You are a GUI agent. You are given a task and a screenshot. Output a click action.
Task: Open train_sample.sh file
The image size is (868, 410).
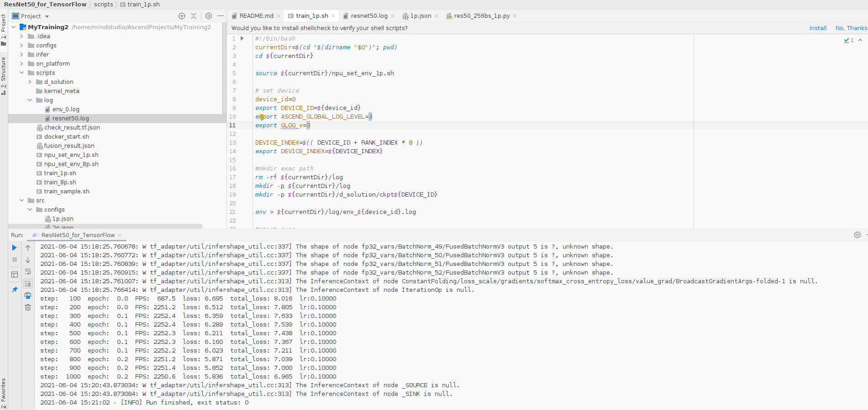67,192
